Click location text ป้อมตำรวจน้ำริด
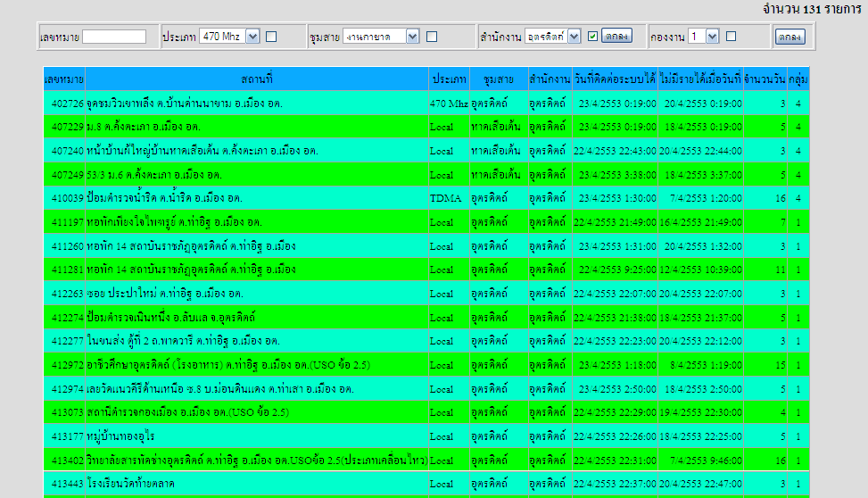 (122, 198)
